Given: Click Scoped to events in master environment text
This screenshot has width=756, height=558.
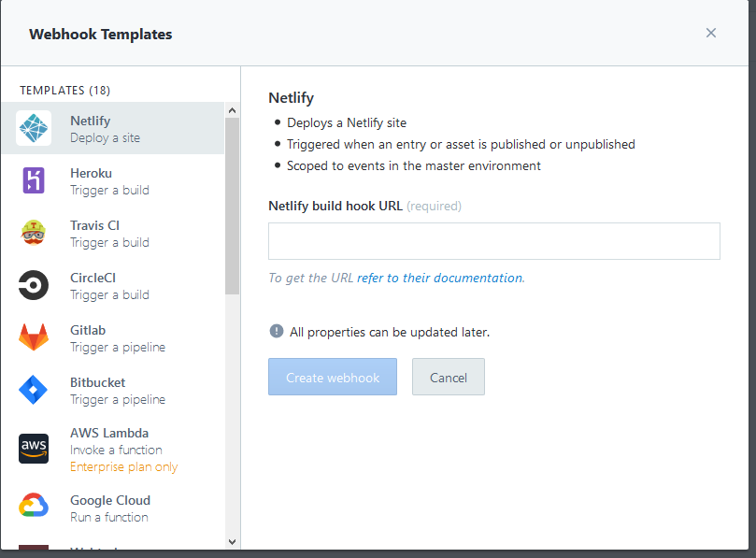Looking at the screenshot, I should [414, 166].
